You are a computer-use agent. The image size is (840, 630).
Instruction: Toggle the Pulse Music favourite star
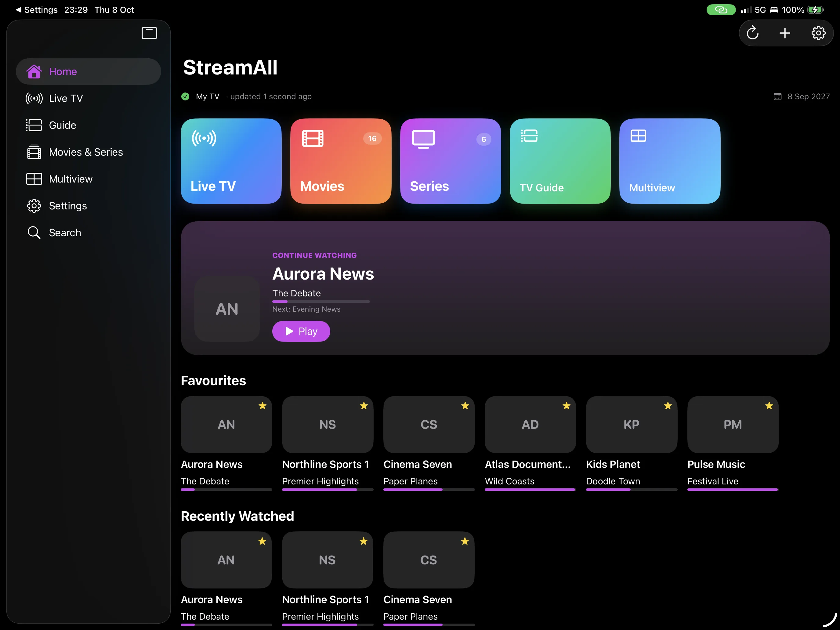[769, 406]
